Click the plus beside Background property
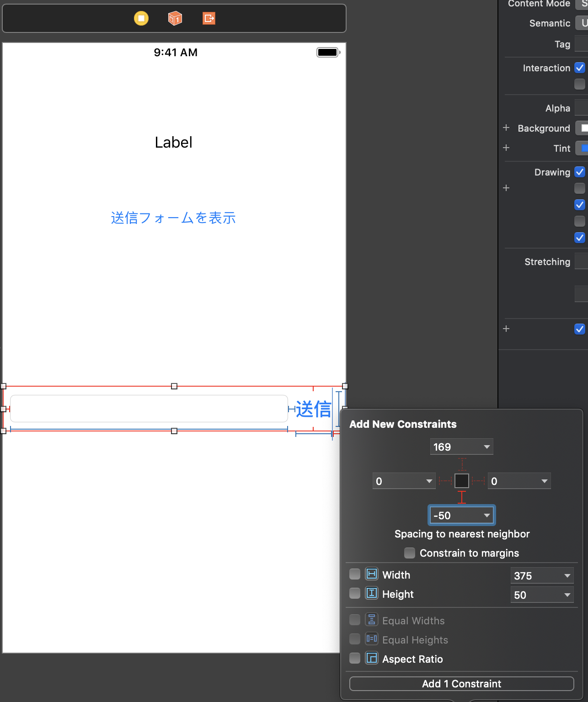This screenshot has width=588, height=702. [506, 128]
